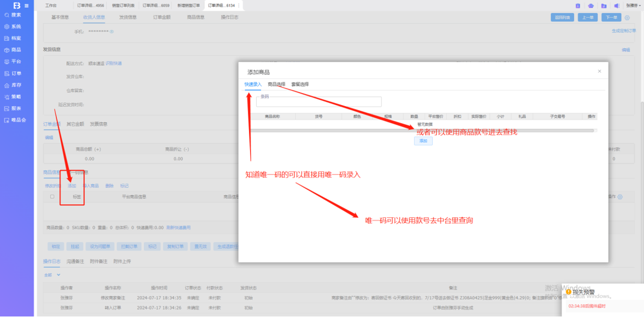Click the 识别快递 link
Image resolution: width=644 pixels, height=317 pixels.
point(114,64)
